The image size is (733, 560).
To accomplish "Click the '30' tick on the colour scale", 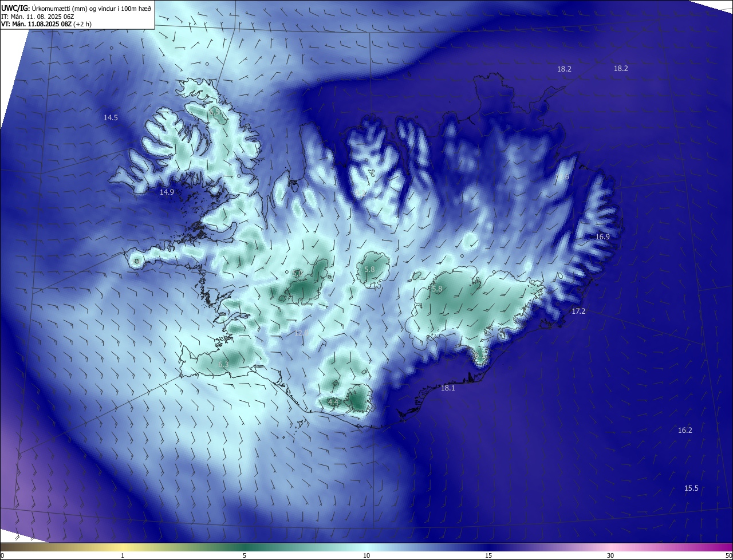I will tap(610, 555).
